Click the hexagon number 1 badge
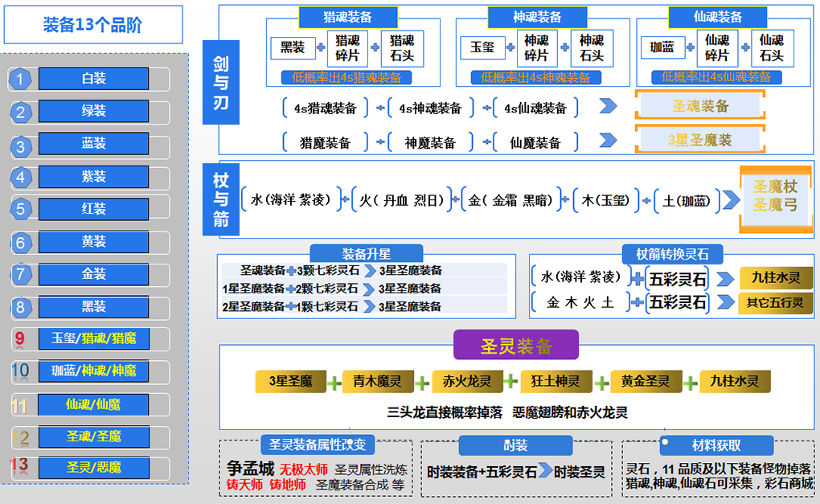This screenshot has height=504, width=820. point(20,79)
